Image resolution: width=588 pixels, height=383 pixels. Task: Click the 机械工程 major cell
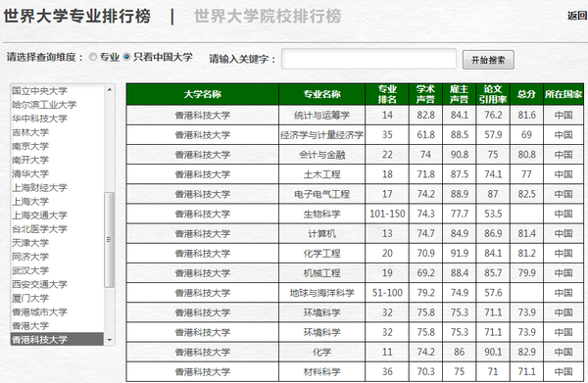pos(321,273)
